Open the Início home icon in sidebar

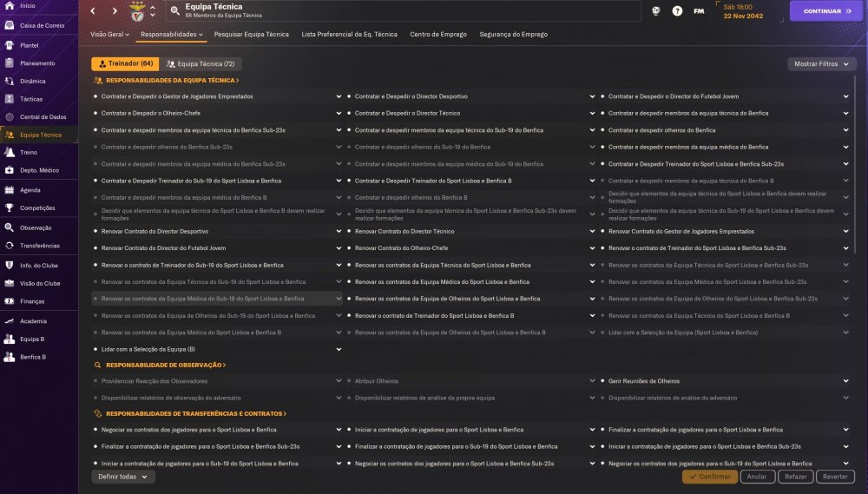click(x=10, y=5)
